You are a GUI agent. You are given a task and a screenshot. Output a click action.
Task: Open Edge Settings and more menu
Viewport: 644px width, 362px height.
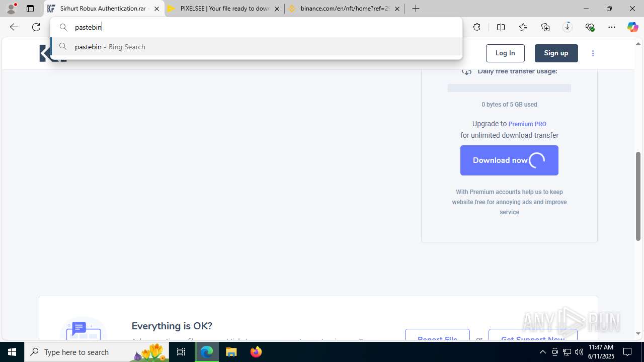click(612, 27)
